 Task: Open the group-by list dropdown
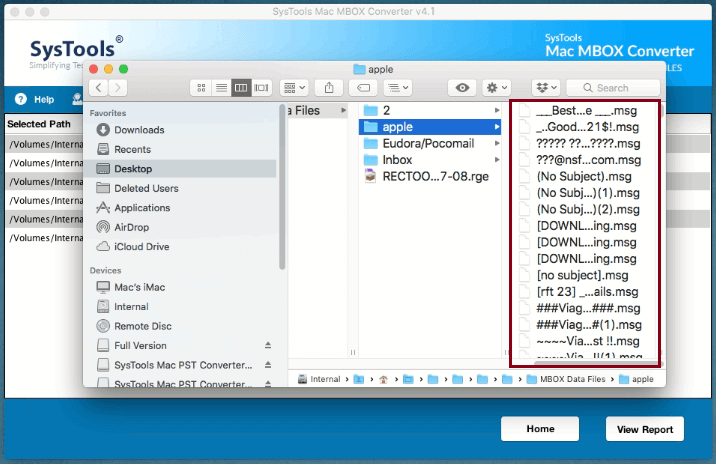pyautogui.click(x=398, y=88)
